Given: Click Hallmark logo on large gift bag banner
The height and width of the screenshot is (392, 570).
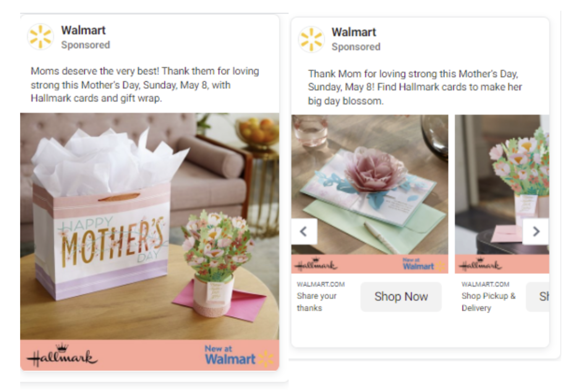Looking at the screenshot, I should (x=62, y=355).
